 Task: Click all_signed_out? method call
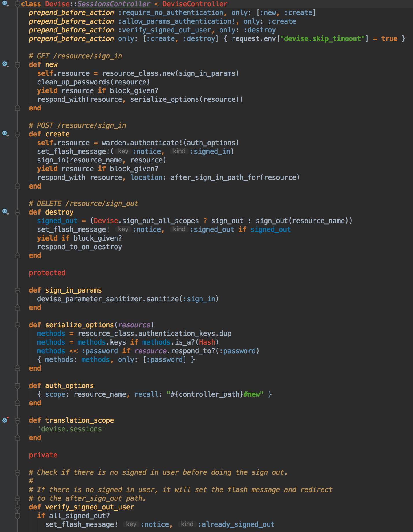[80, 516]
